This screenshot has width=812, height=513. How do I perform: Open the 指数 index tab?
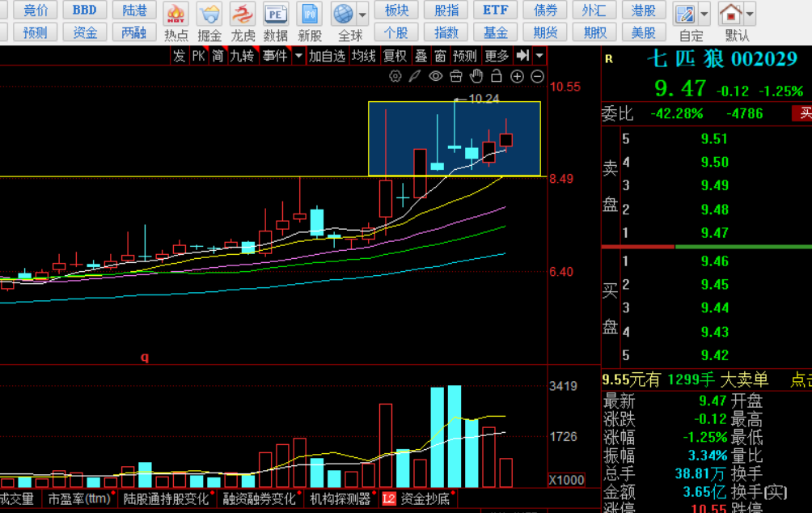446,32
